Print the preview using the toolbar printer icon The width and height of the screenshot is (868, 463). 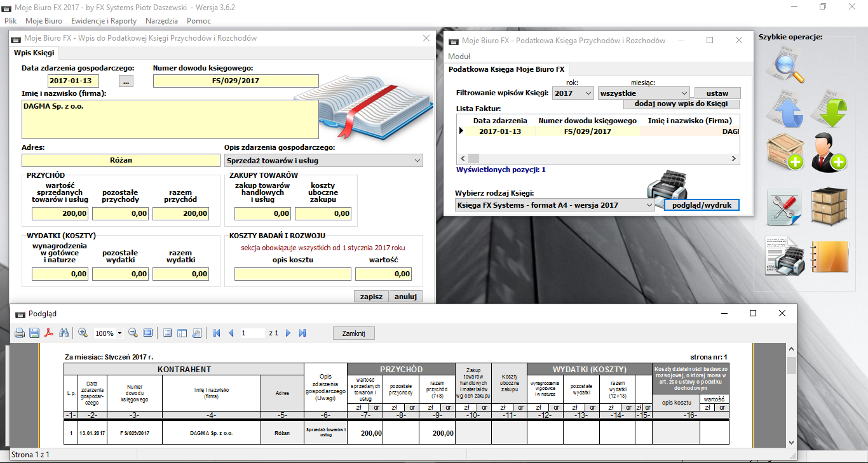click(20, 333)
